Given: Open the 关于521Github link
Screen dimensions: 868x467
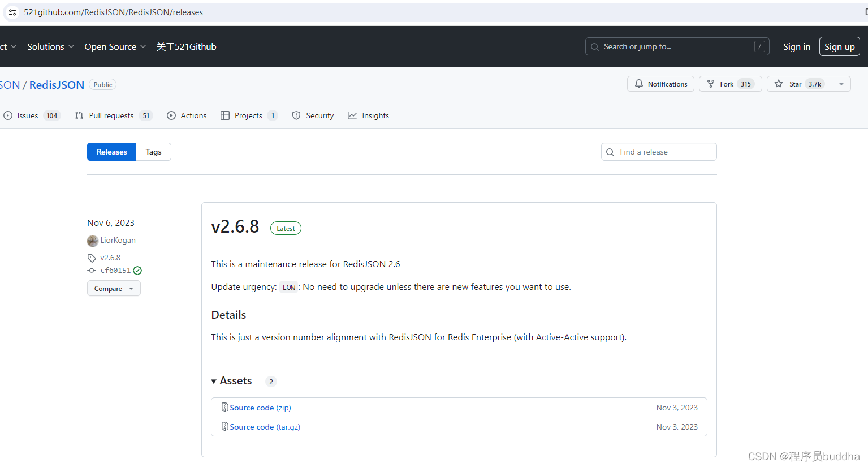Looking at the screenshot, I should click(x=186, y=46).
